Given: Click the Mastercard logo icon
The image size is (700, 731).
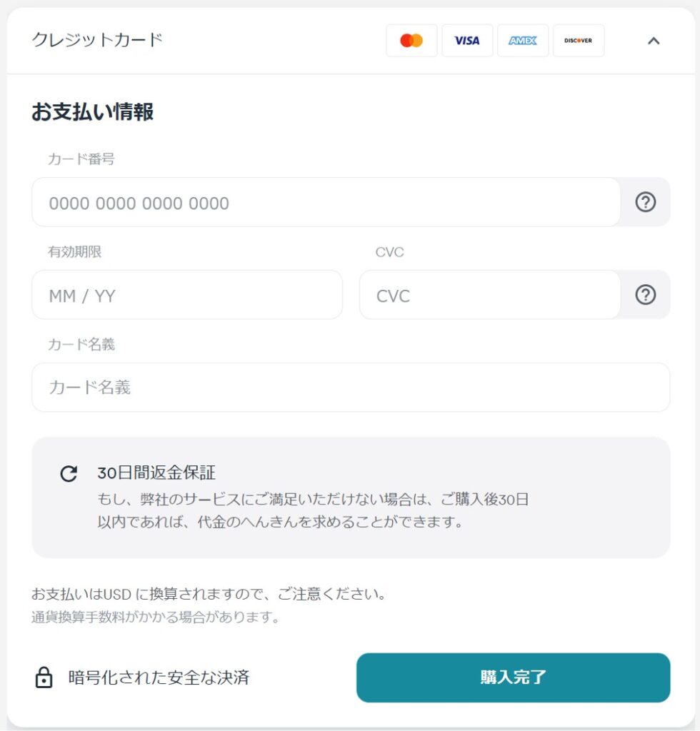Looking at the screenshot, I should click(411, 41).
